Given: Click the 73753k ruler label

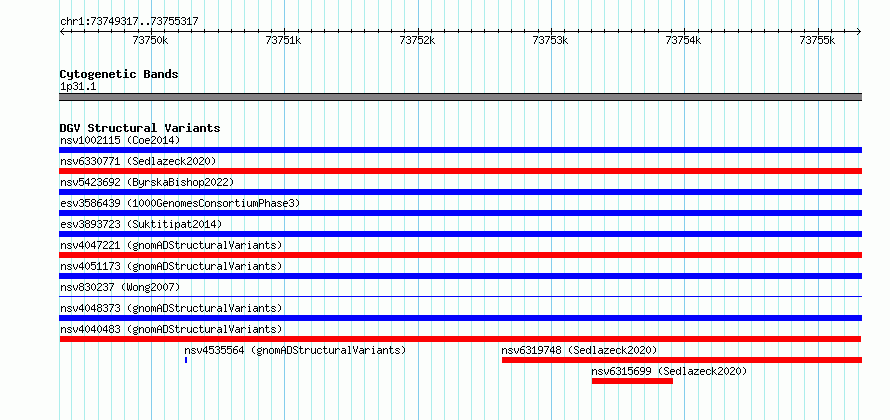Looking at the screenshot, I should (551, 40).
